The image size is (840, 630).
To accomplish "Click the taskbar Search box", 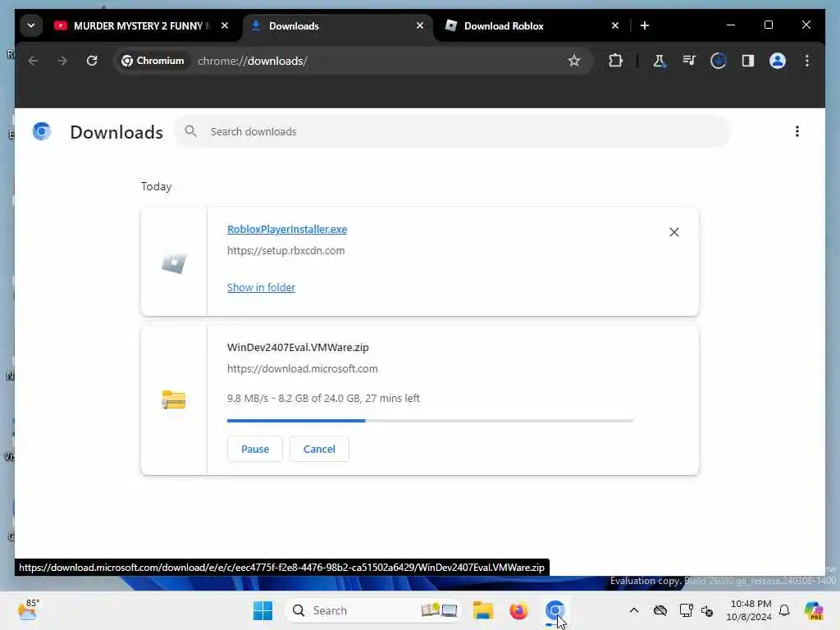I will tap(373, 610).
